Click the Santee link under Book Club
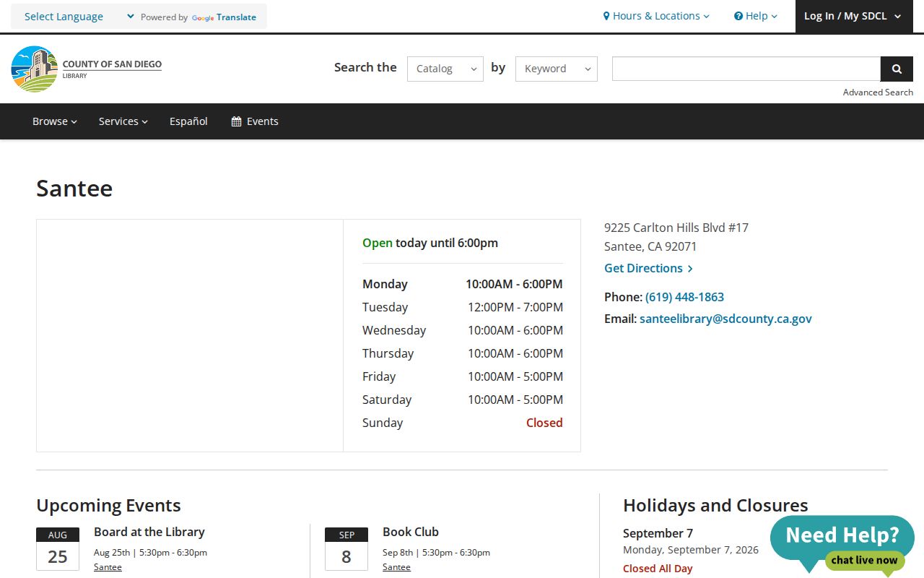 396,567
